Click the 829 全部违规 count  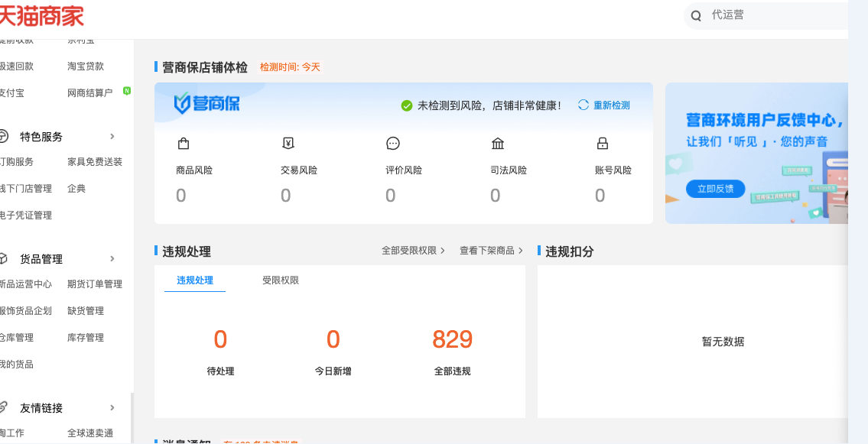point(452,339)
